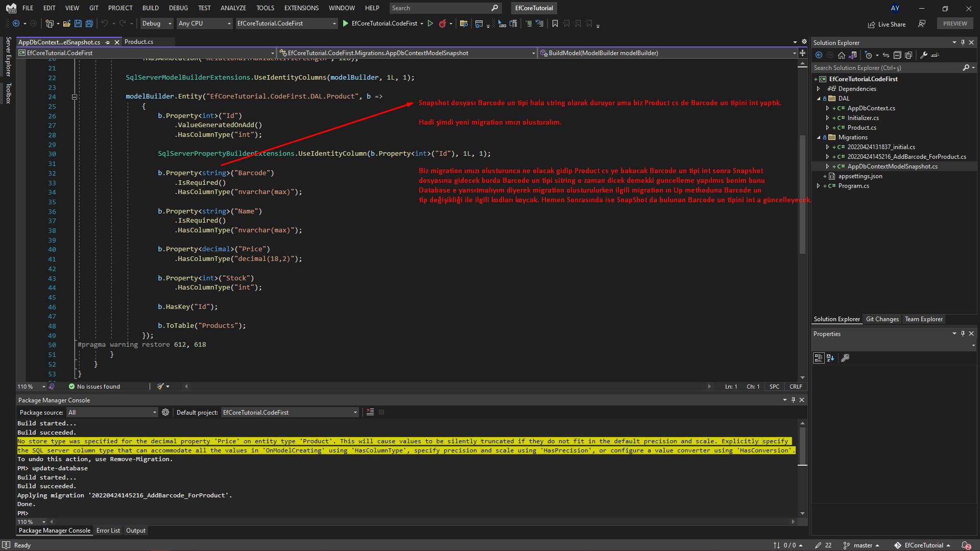Start a Live Share session
This screenshot has height=551, width=980.
pyautogui.click(x=887, y=24)
